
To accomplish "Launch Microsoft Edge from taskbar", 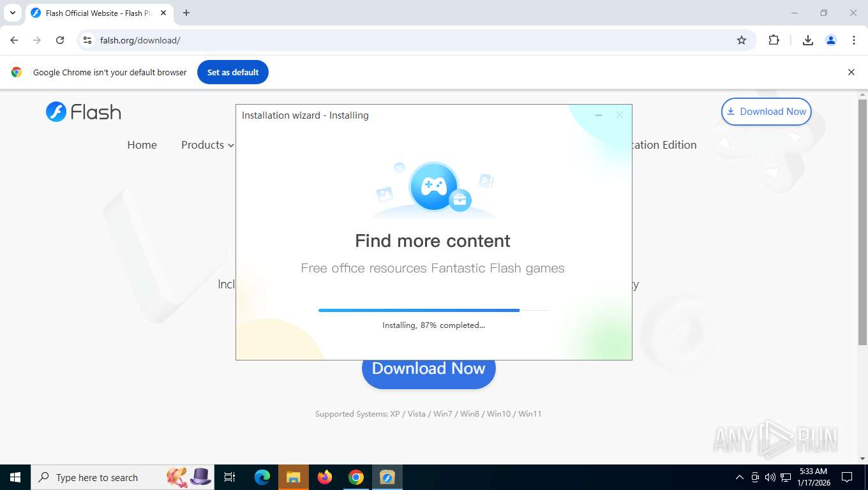I will pos(262,477).
